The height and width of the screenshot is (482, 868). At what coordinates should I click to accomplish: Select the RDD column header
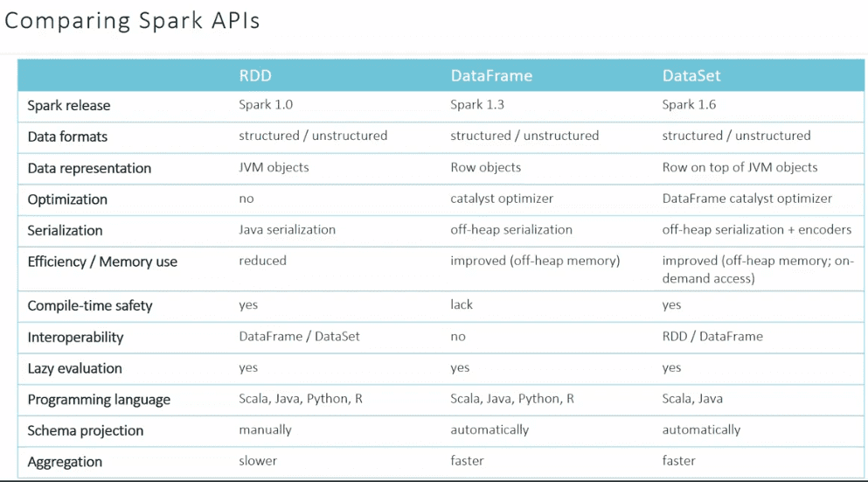pos(255,76)
